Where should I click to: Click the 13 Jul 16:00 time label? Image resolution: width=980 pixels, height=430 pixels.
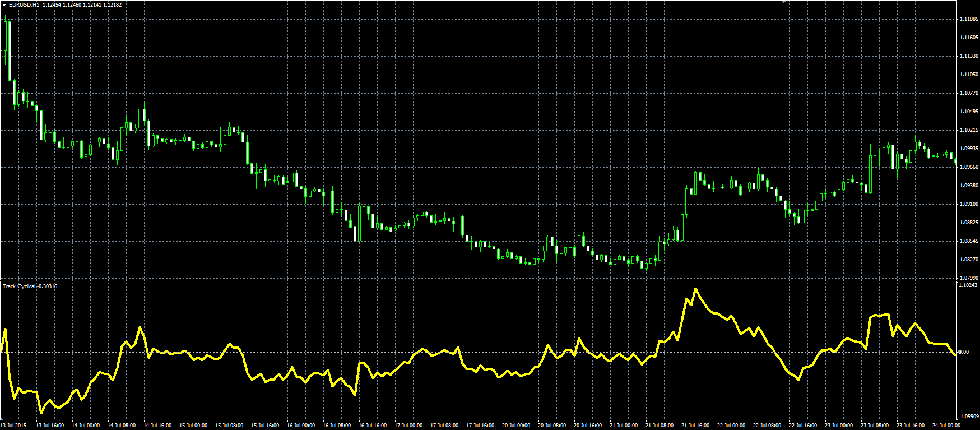pyautogui.click(x=50, y=426)
